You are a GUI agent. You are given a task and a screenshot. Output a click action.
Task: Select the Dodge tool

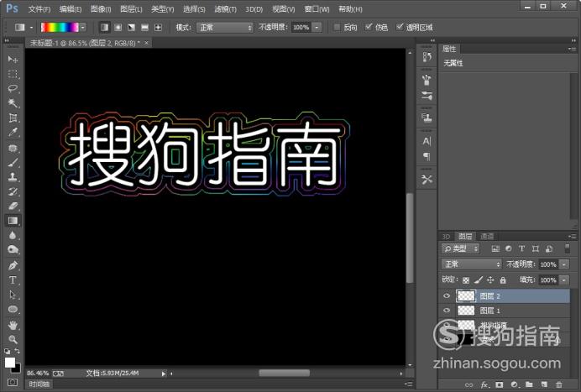(x=13, y=250)
